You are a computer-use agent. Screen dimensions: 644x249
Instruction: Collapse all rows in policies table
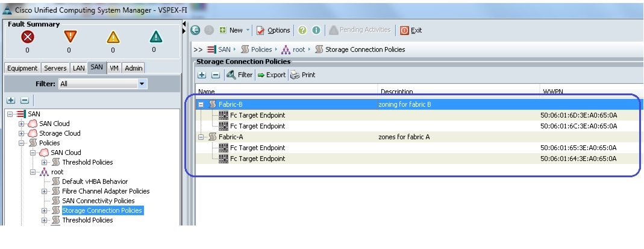pyautogui.click(x=216, y=75)
